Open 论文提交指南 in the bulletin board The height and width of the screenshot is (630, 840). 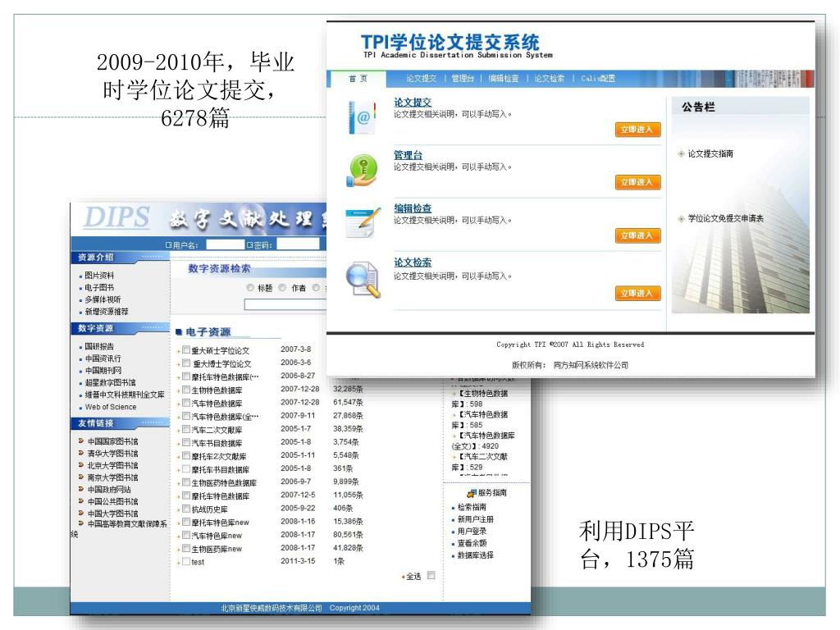point(710,153)
